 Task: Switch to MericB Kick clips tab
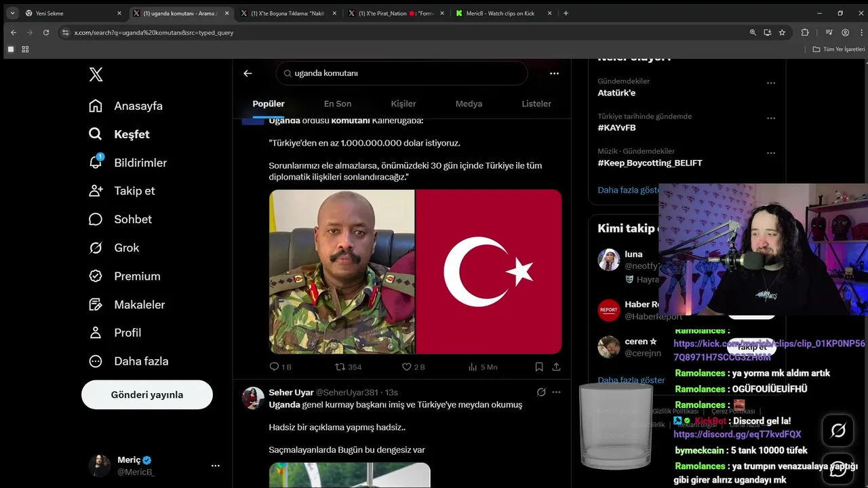coord(505,13)
